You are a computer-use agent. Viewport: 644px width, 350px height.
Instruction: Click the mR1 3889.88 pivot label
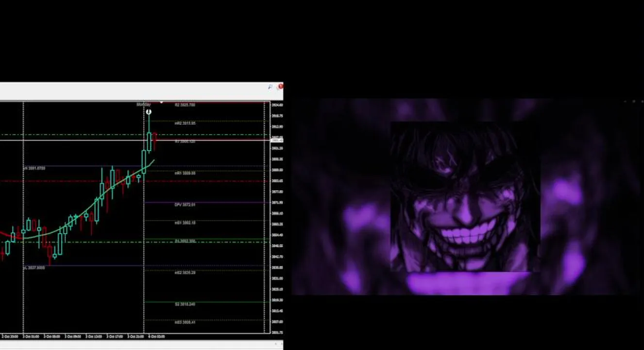(x=185, y=173)
